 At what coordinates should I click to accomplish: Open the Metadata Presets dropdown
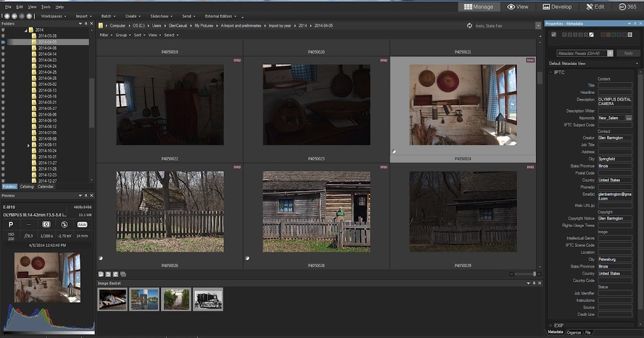[x=610, y=53]
